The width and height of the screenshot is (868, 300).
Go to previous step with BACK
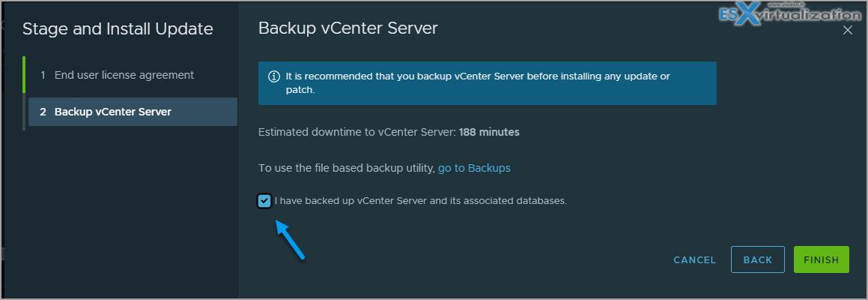758,259
